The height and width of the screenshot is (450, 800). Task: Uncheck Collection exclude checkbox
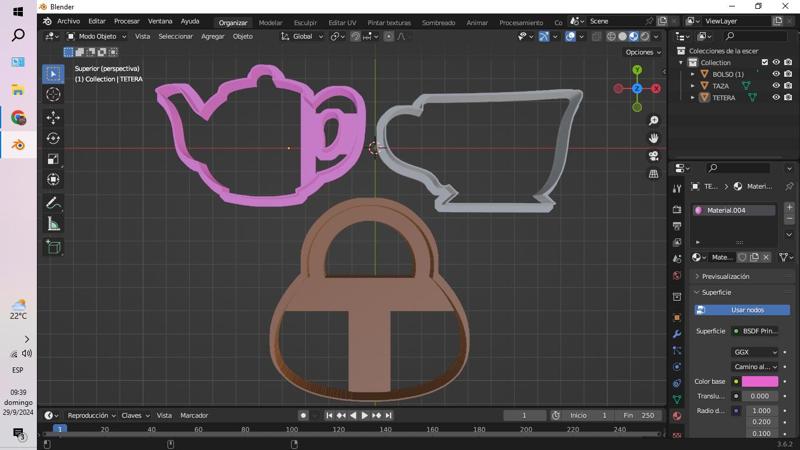pyautogui.click(x=764, y=62)
